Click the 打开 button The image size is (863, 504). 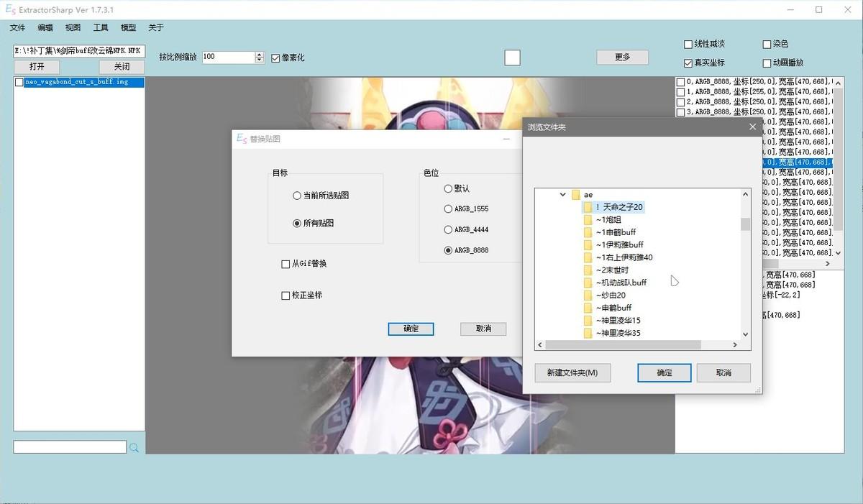click(x=37, y=66)
